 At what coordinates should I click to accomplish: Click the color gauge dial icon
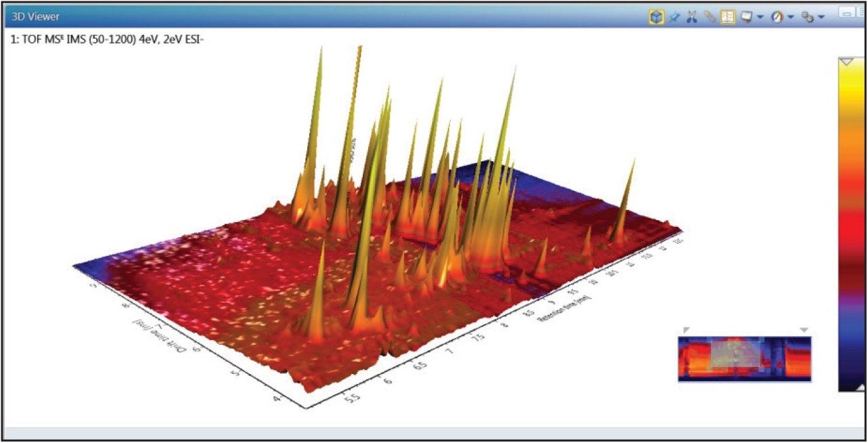click(x=777, y=18)
